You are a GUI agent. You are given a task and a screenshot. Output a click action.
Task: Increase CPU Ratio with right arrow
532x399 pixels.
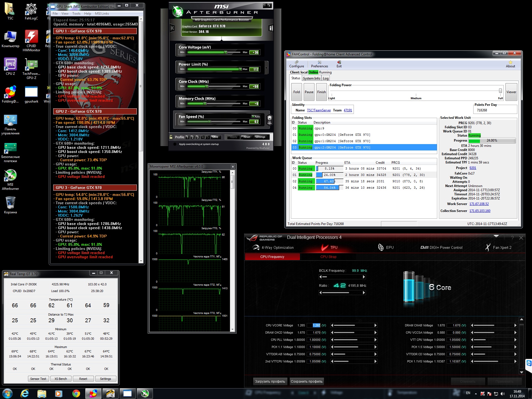[364, 293]
